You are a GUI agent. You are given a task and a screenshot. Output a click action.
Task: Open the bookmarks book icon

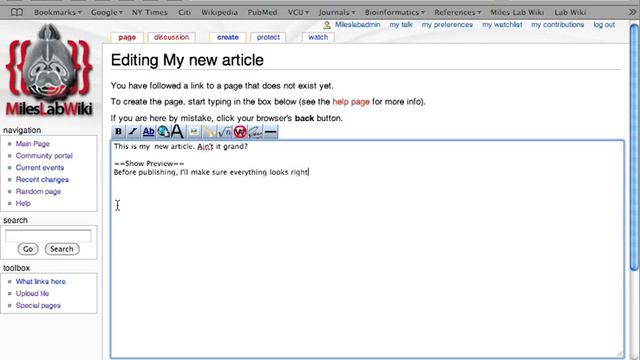17,12
